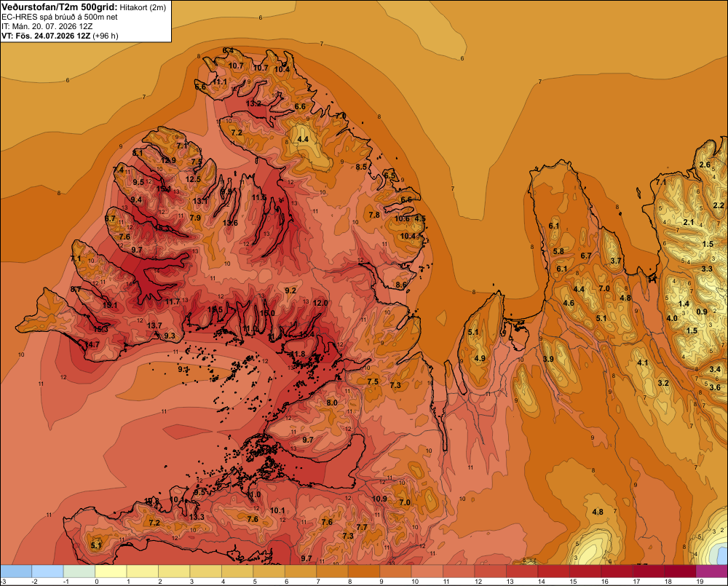
Task: Click the temperature value '11.5'
Action: tap(259, 197)
